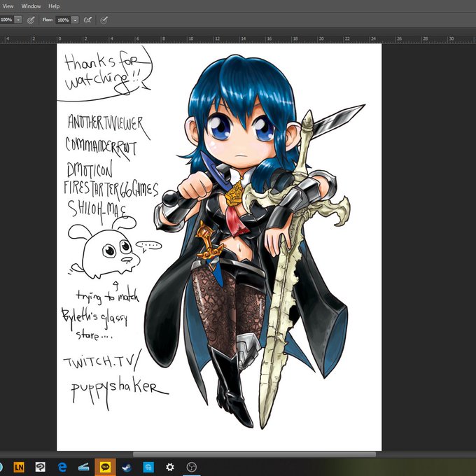The height and width of the screenshot is (476, 476).
Task: Click the Opacity percentage field
Action: pos(7,20)
